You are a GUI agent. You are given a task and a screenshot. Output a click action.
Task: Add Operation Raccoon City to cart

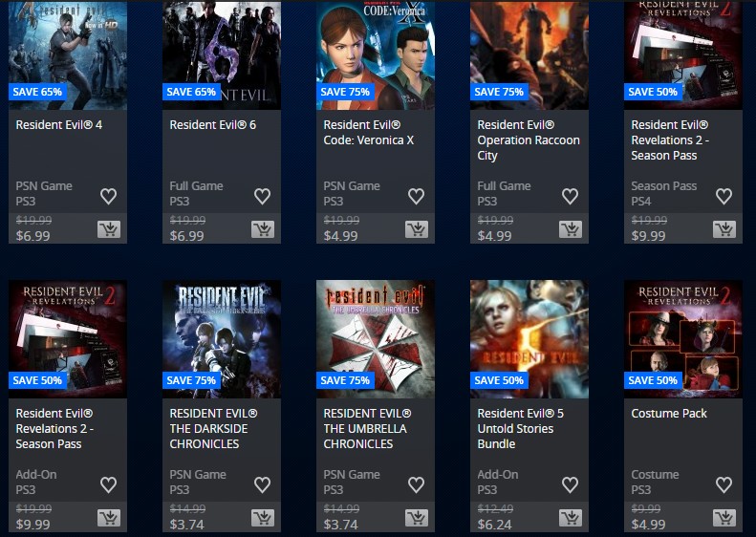point(571,229)
